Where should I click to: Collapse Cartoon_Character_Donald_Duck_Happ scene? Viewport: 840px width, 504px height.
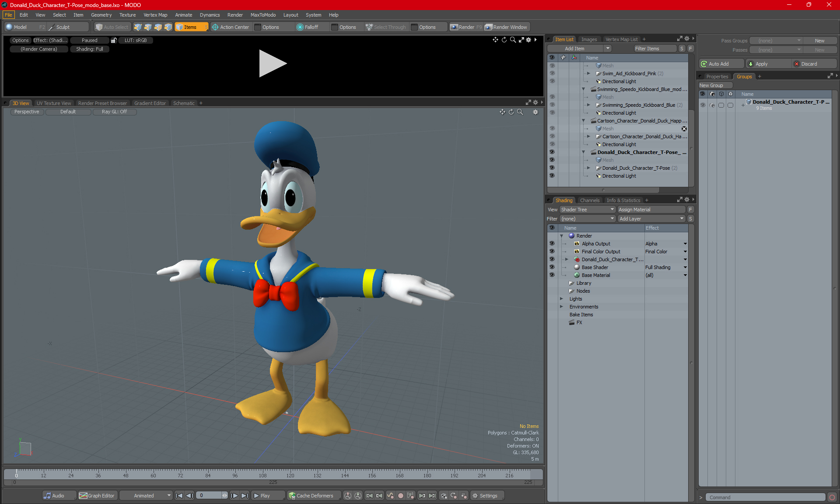583,121
